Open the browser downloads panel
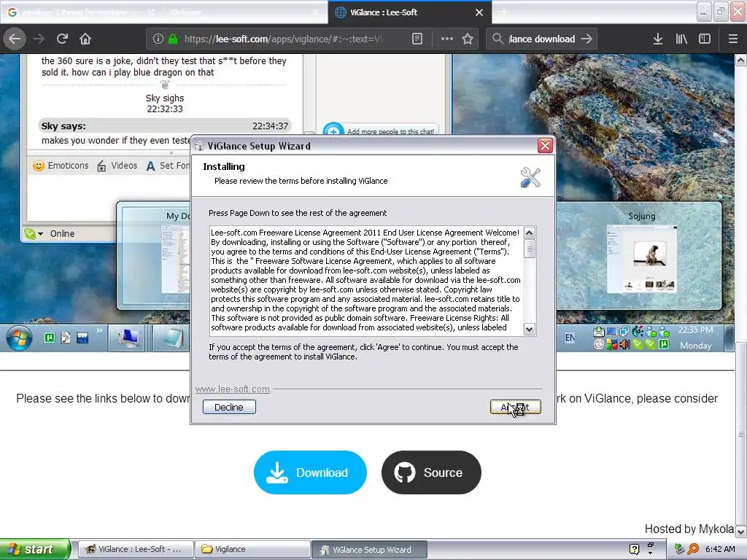747x560 pixels. tap(658, 39)
